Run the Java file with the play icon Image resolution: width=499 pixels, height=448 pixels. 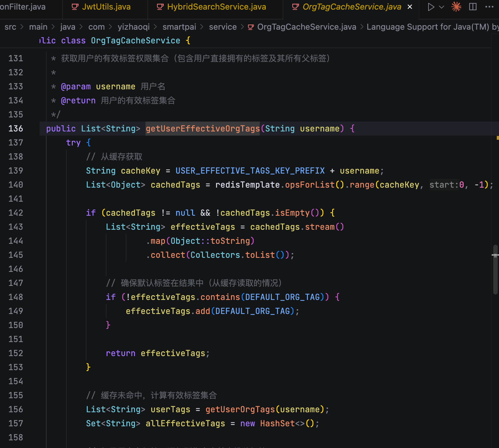coord(431,7)
